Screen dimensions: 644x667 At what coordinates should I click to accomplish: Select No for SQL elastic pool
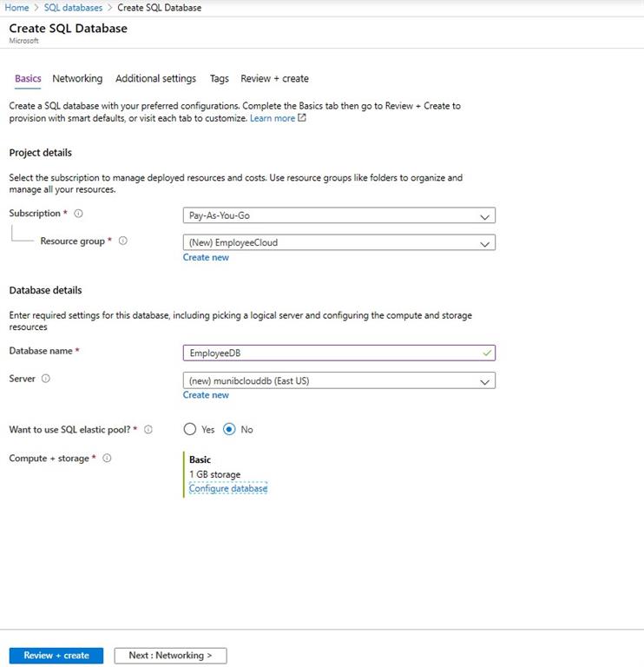click(229, 429)
